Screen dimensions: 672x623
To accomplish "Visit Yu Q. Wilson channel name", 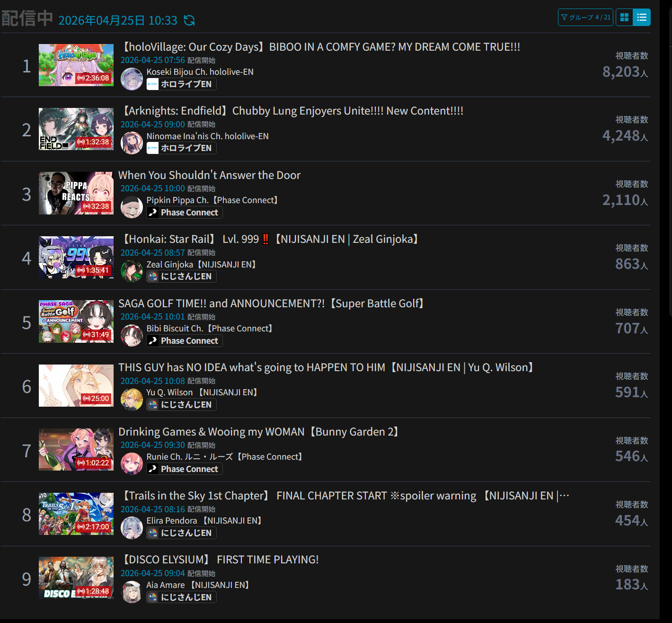I will tap(202, 392).
